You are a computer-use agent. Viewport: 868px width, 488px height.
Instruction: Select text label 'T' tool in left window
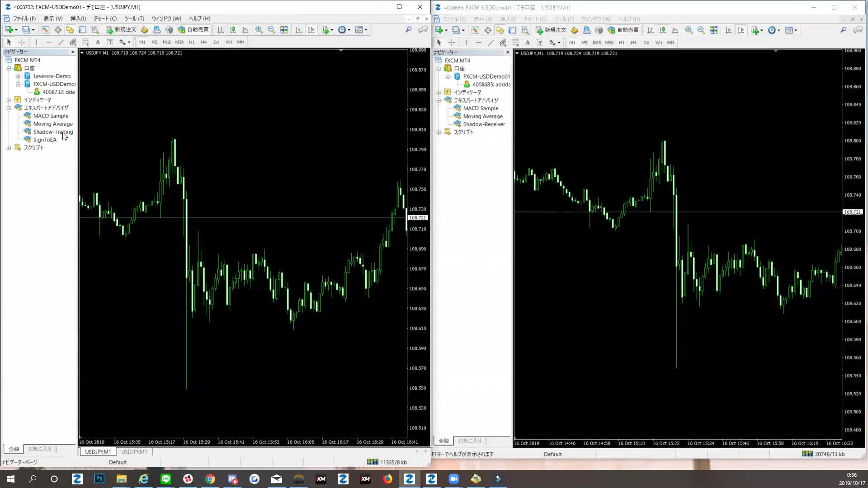coord(110,42)
